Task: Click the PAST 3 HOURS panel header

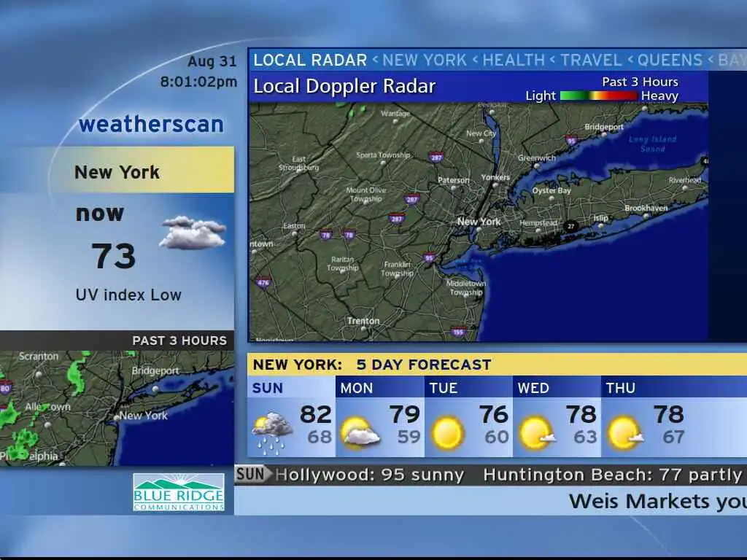Action: pyautogui.click(x=117, y=341)
